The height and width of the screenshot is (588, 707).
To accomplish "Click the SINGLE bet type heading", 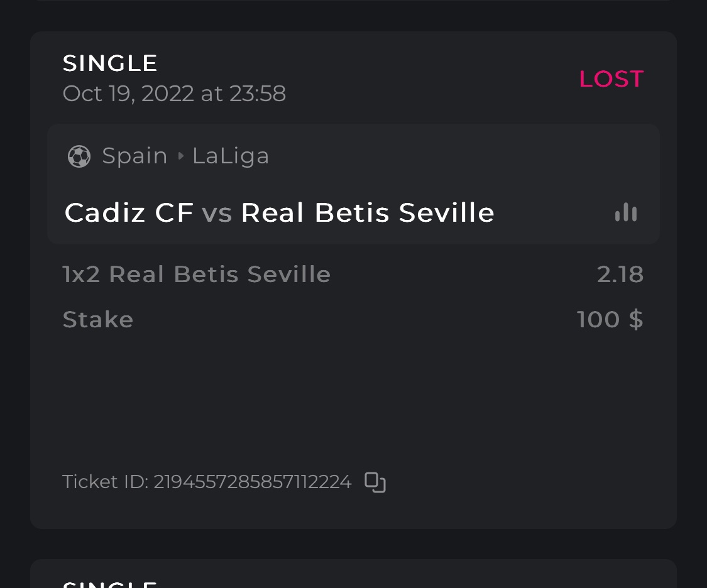I will point(111,63).
